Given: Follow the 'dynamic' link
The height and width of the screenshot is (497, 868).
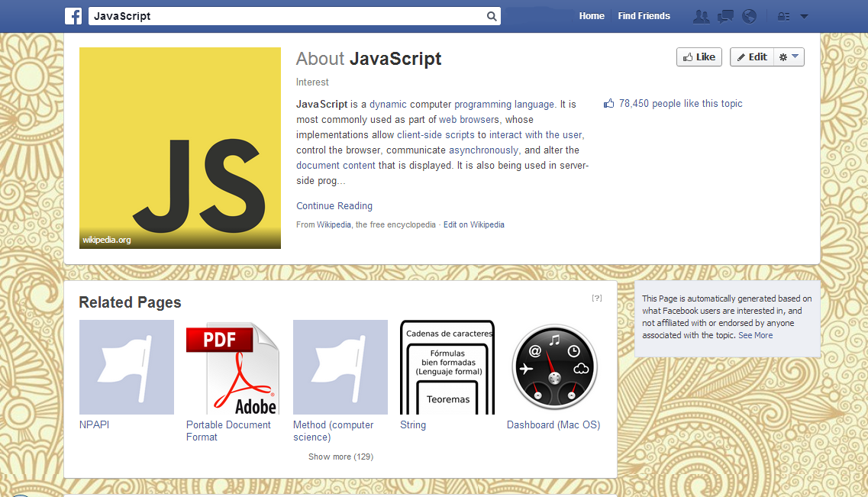Looking at the screenshot, I should pyautogui.click(x=388, y=104).
